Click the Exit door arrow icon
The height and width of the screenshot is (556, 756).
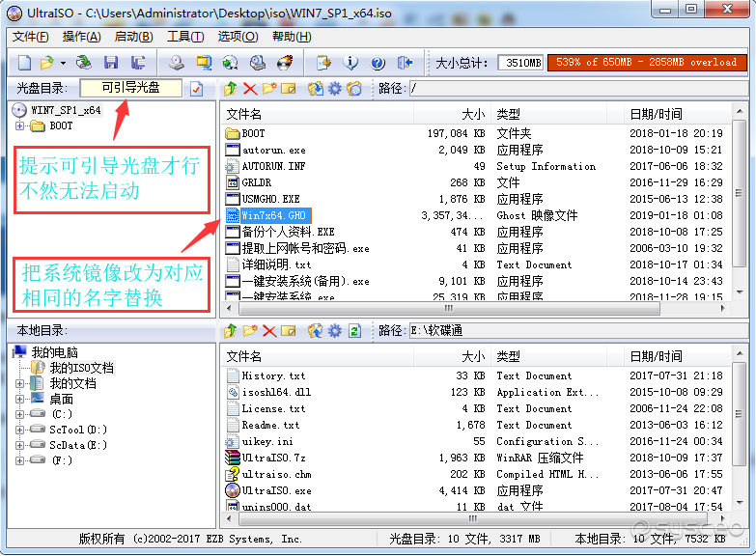[405, 63]
